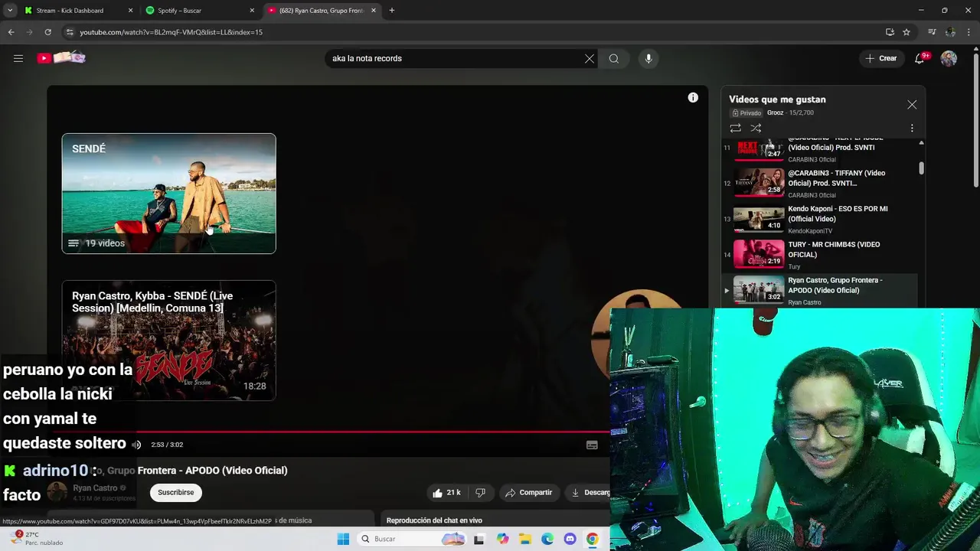Show video info cards icon

pyautogui.click(x=693, y=97)
